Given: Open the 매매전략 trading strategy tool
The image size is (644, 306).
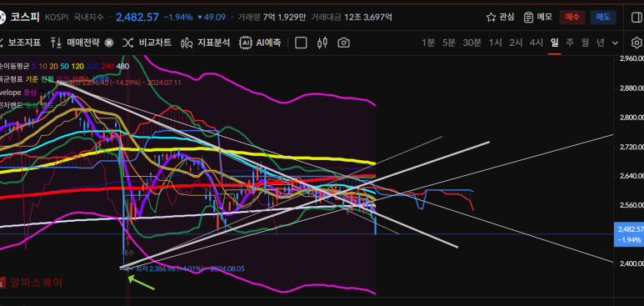Looking at the screenshot, I should point(75,43).
